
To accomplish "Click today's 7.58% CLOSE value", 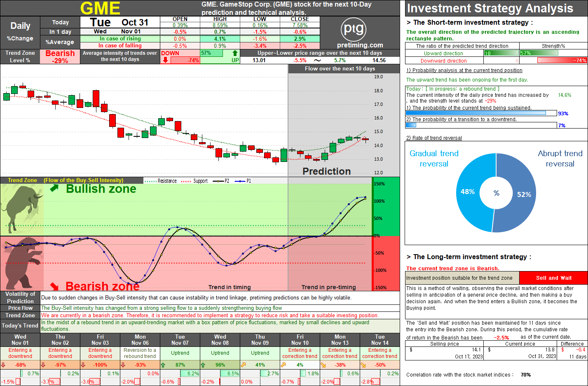I will click(300, 25).
